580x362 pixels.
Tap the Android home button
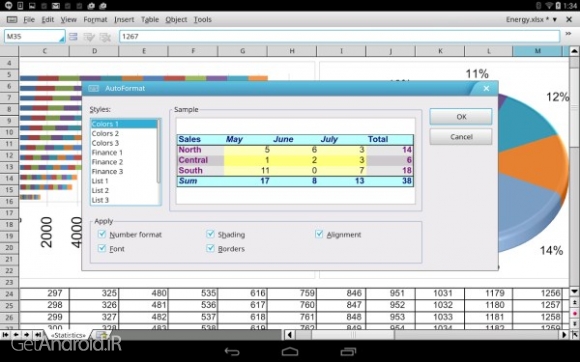[290, 352]
